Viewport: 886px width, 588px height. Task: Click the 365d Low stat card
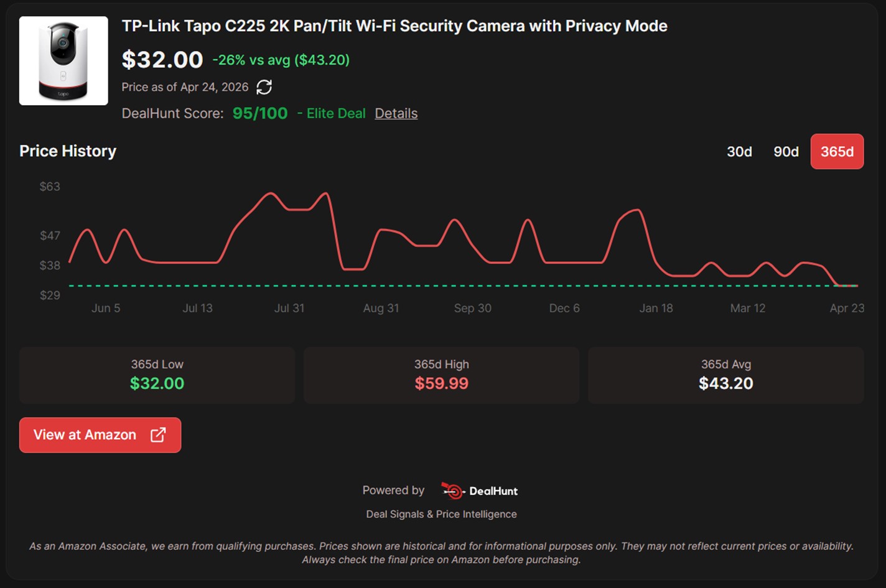157,375
